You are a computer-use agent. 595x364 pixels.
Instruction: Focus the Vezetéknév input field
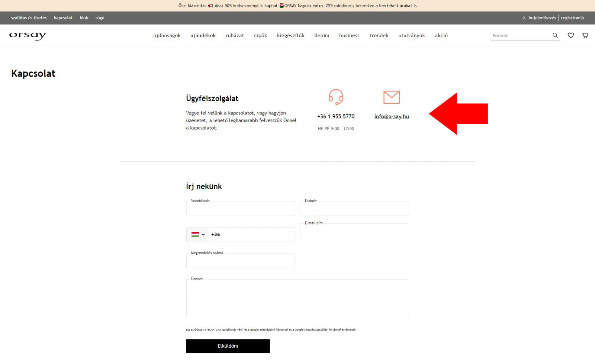[241, 209]
